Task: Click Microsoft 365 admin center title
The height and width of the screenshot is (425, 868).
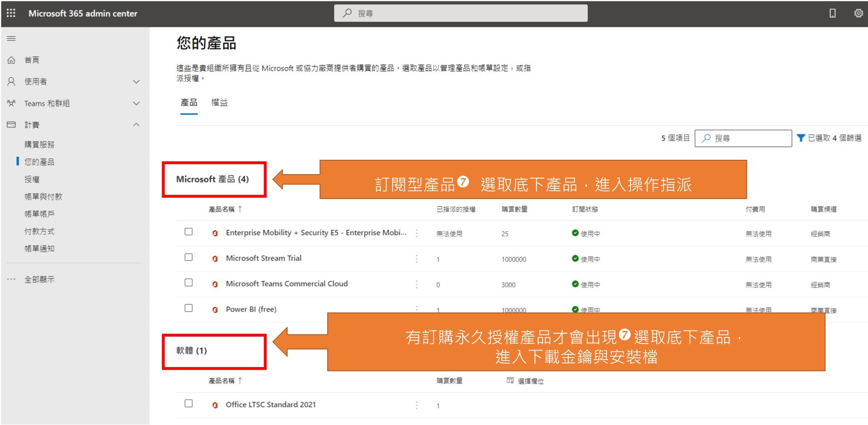Action: click(83, 13)
